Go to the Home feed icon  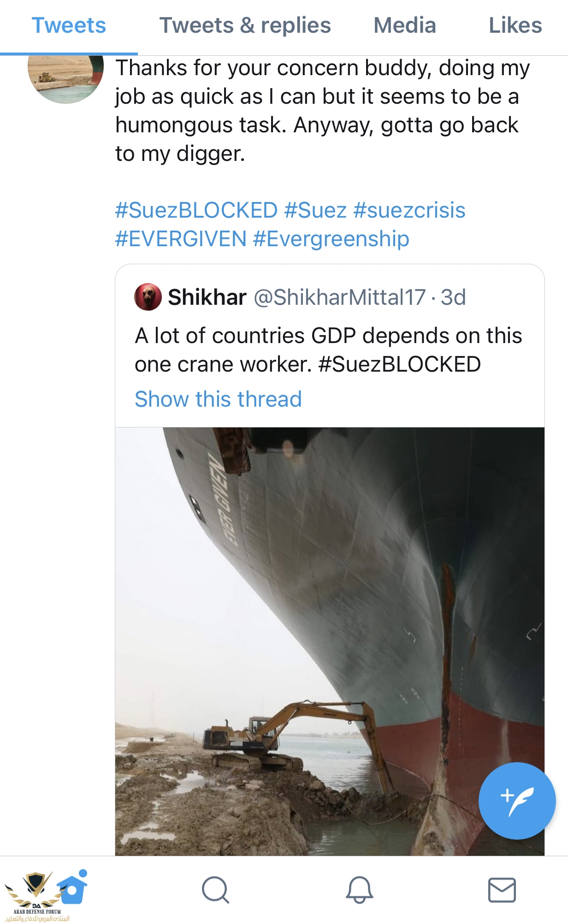72,888
